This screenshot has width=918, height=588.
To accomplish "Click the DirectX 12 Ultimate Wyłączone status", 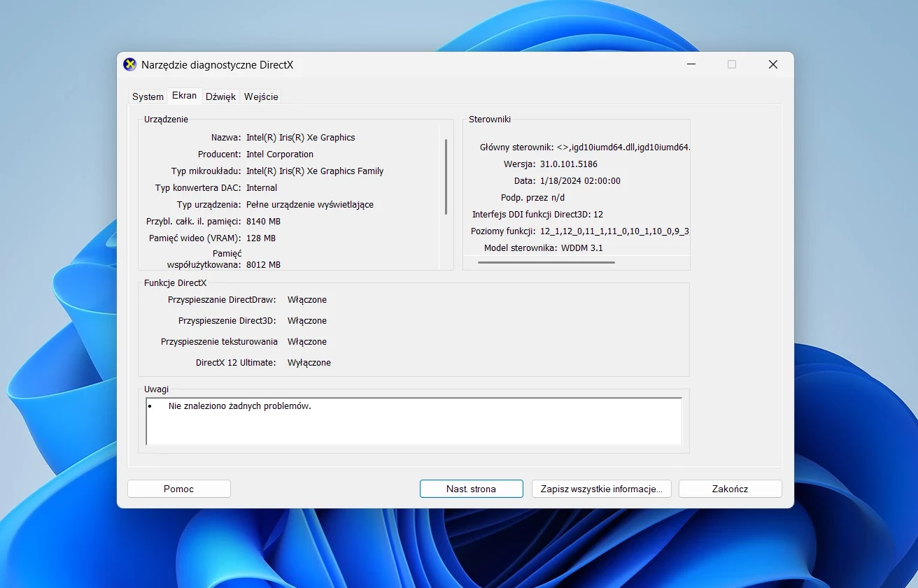I will (309, 362).
